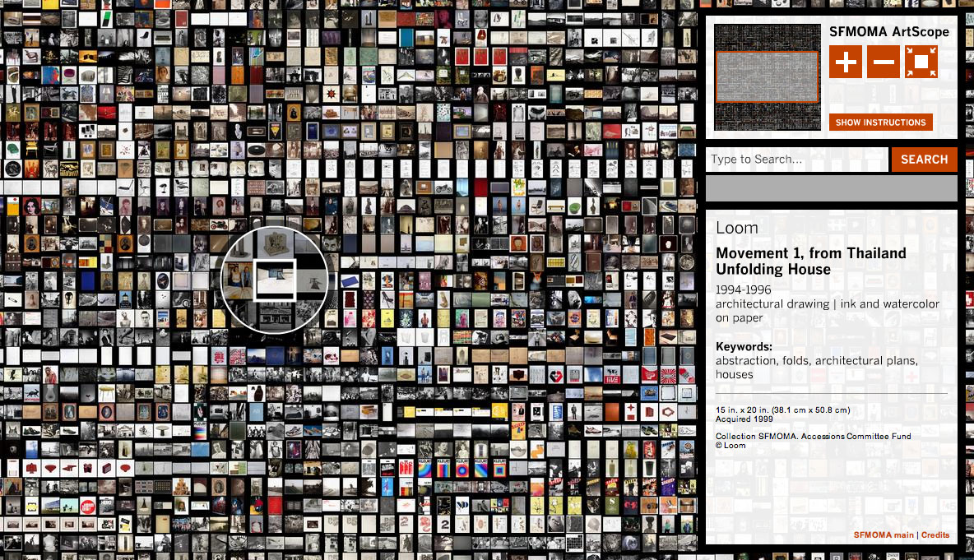Click the large numeral '2' poster thumbnail

445,524
